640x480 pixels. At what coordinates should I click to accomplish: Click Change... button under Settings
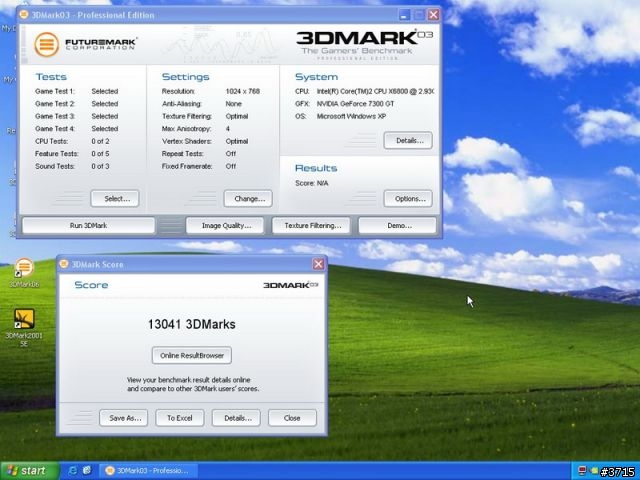(x=248, y=199)
